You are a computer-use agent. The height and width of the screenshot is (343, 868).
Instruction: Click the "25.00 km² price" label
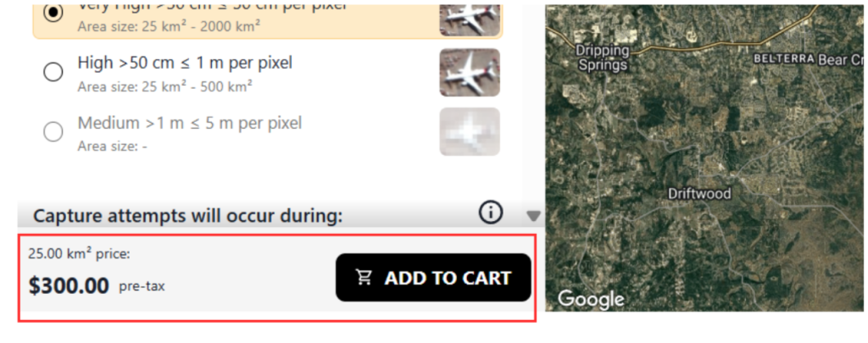(x=79, y=253)
